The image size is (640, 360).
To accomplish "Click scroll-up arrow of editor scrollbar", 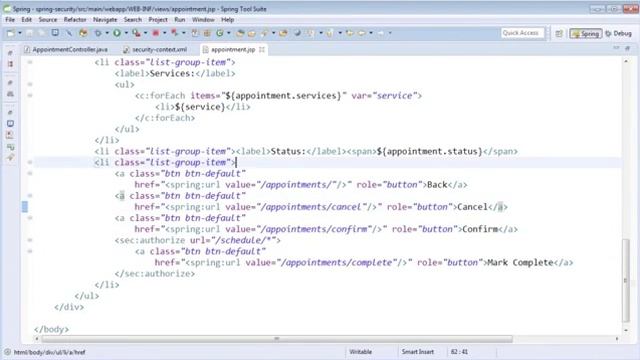I will (x=626, y=61).
